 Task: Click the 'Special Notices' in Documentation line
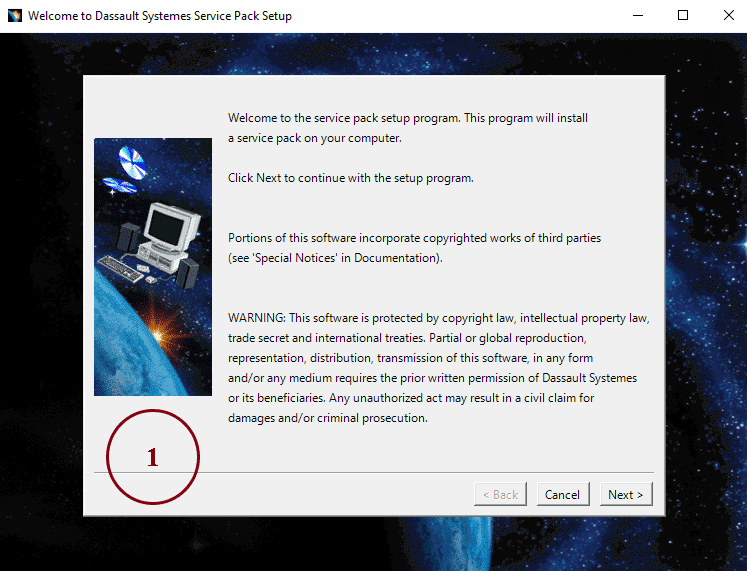coord(335,258)
